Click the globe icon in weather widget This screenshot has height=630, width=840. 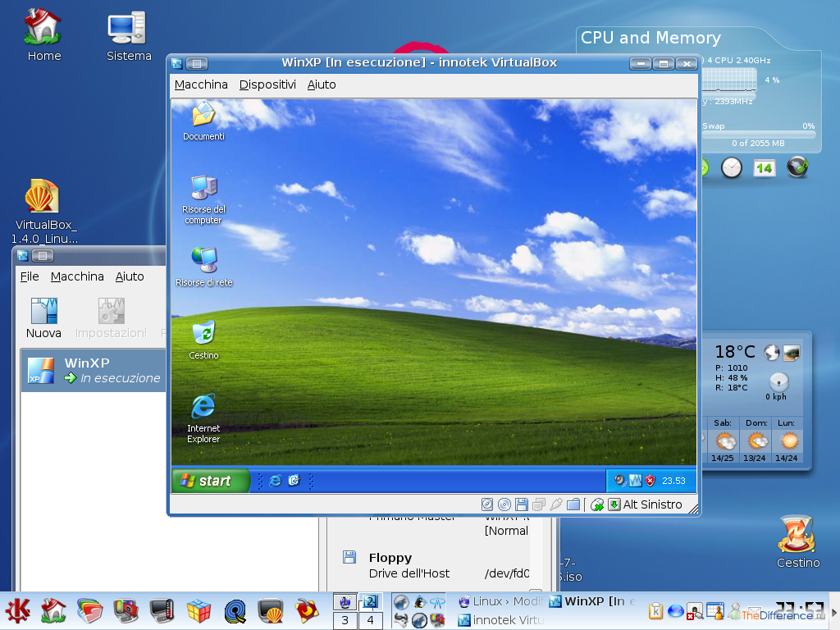pyautogui.click(x=771, y=353)
